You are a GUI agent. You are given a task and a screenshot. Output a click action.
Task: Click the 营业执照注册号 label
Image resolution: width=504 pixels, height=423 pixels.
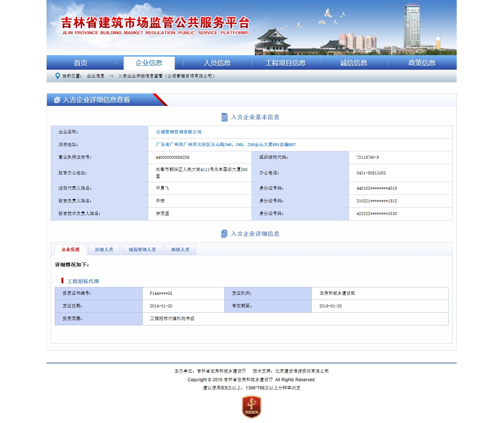click(x=75, y=157)
